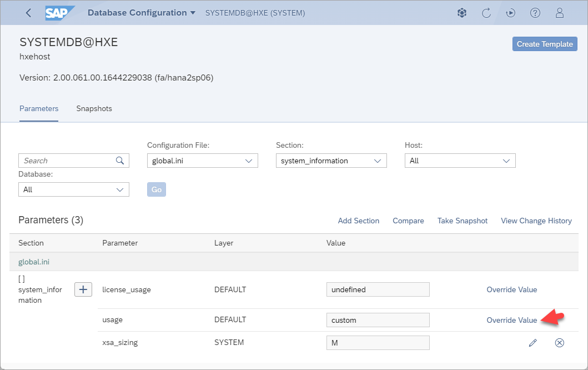The width and height of the screenshot is (588, 370).
Task: Open the Database dropdown
Action: [x=73, y=189]
